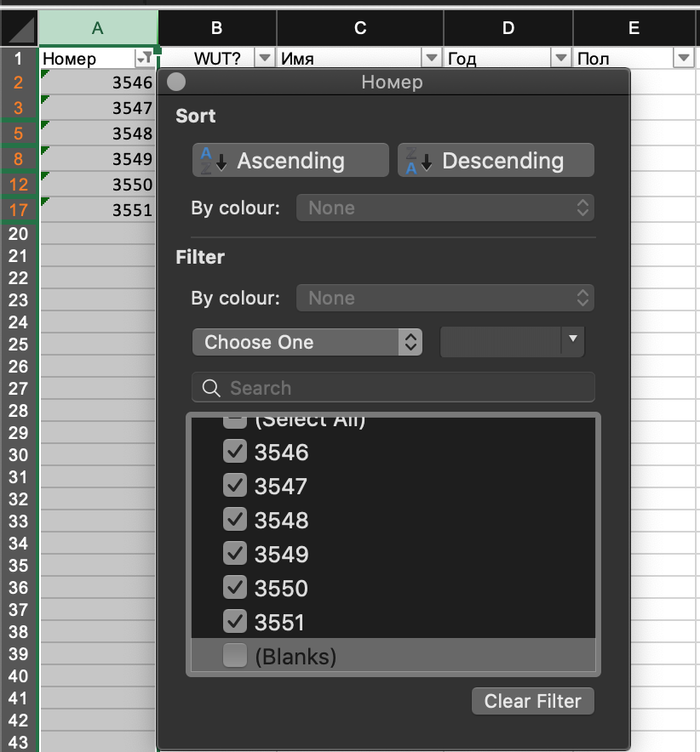The image size is (700, 752).
Task: Sort column in Ascending order
Action: [290, 160]
